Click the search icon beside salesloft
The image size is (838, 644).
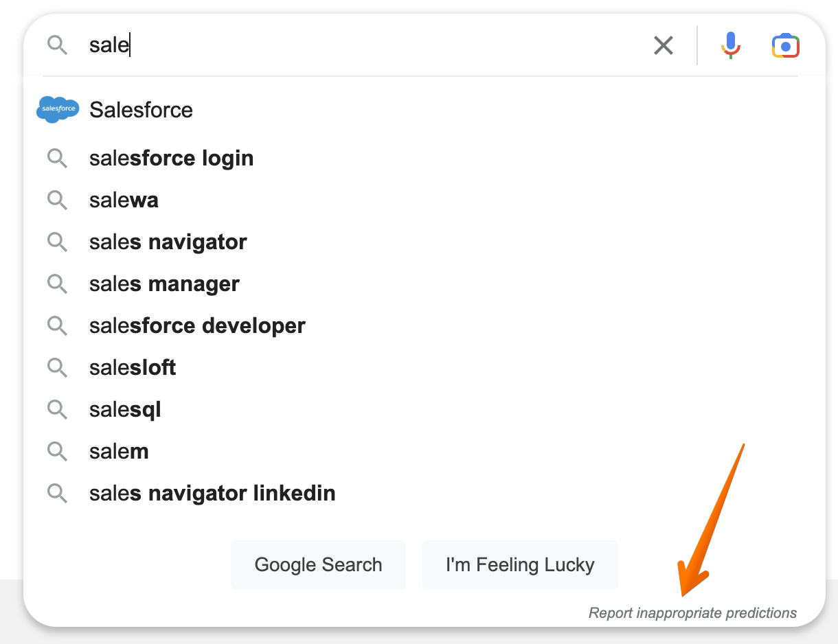[x=58, y=367]
